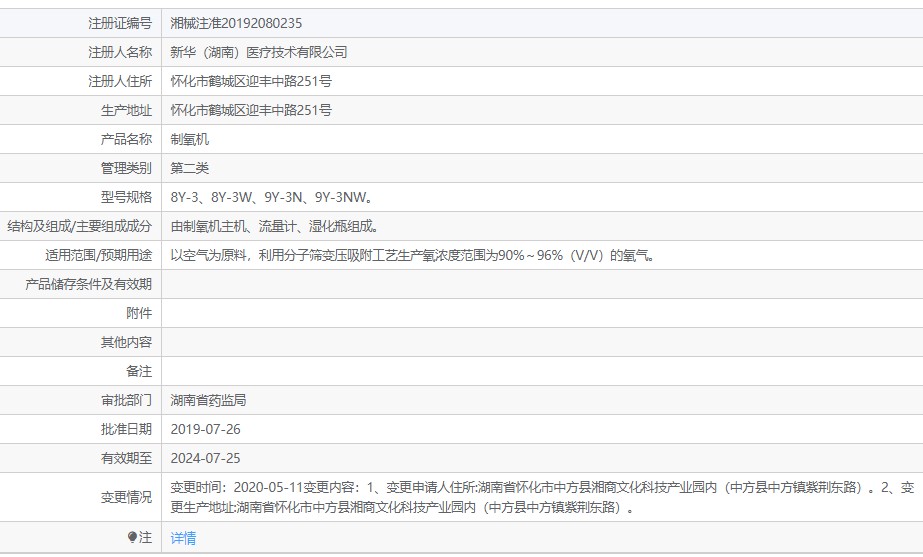Screen dimensions: 923x557
Task: Click the 审批部门 label
Action: [x=127, y=400]
